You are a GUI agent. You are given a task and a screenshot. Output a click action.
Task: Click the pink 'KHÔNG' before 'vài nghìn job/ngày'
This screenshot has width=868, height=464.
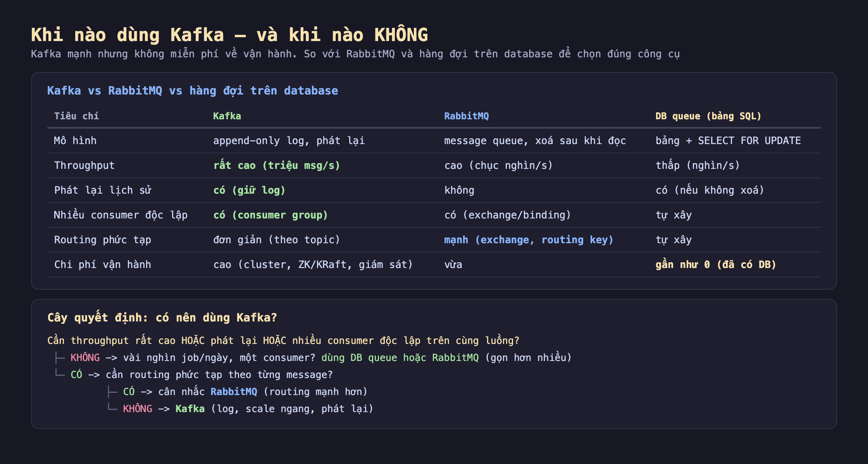coord(85,357)
